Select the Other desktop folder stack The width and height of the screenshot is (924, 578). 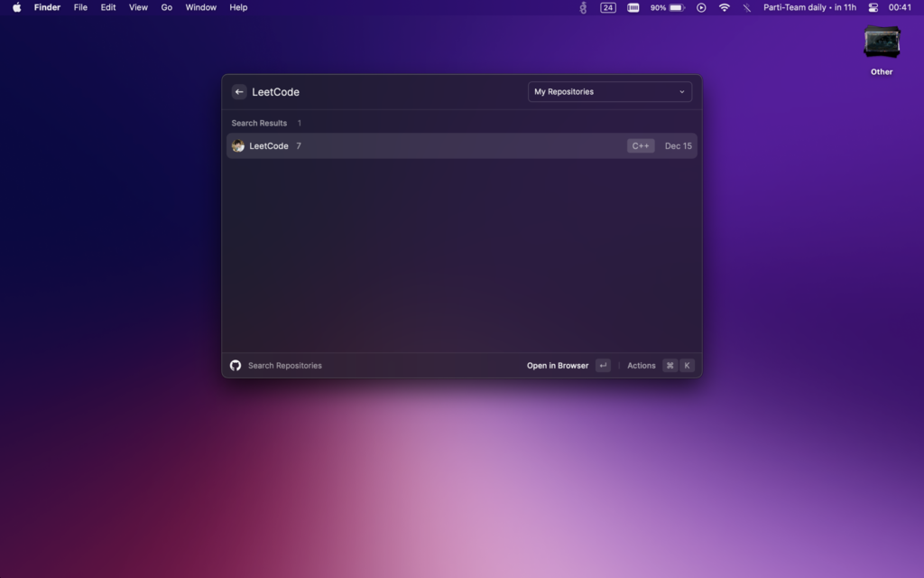(882, 51)
